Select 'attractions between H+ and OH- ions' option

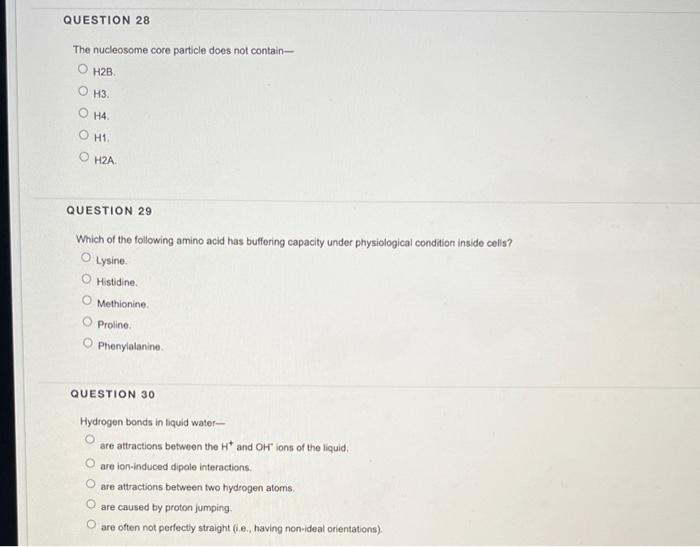click(90, 439)
